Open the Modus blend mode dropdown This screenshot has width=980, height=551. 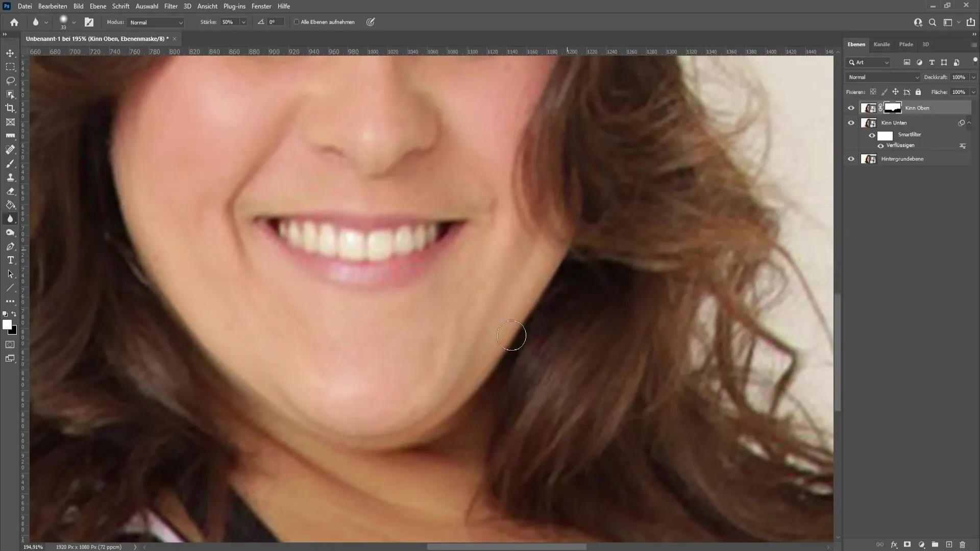154,22
